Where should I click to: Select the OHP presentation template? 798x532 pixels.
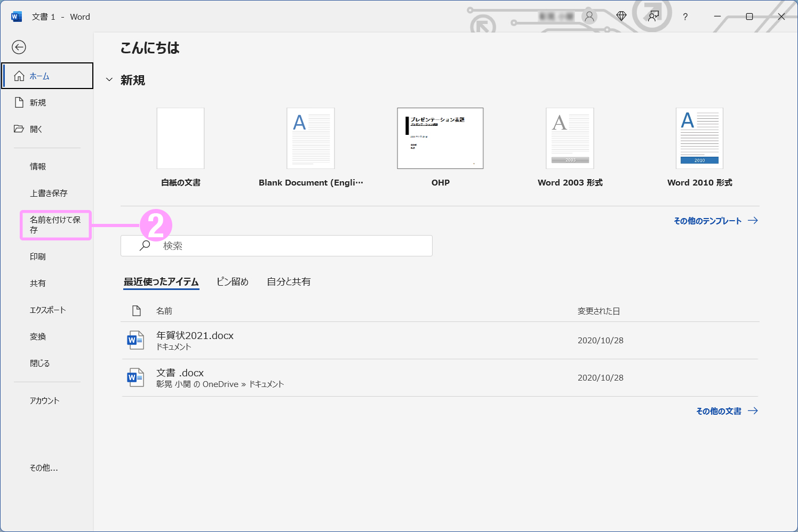(x=440, y=139)
